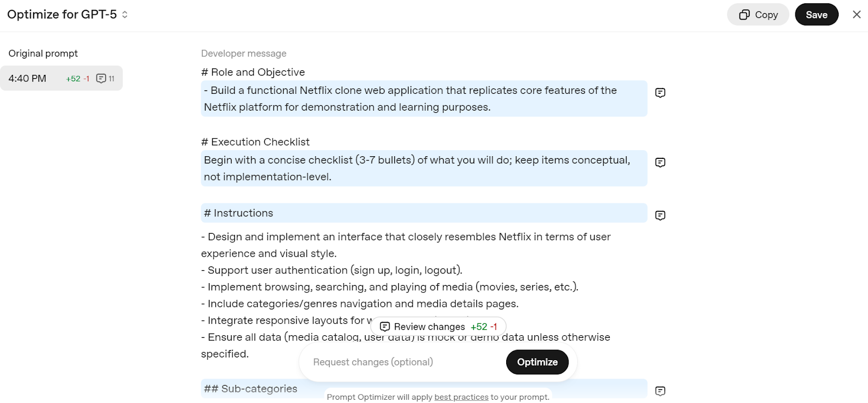Open the model selector next to Optimize for GPT-5
Image resolution: width=868 pixels, height=403 pixels.
pyautogui.click(x=124, y=15)
